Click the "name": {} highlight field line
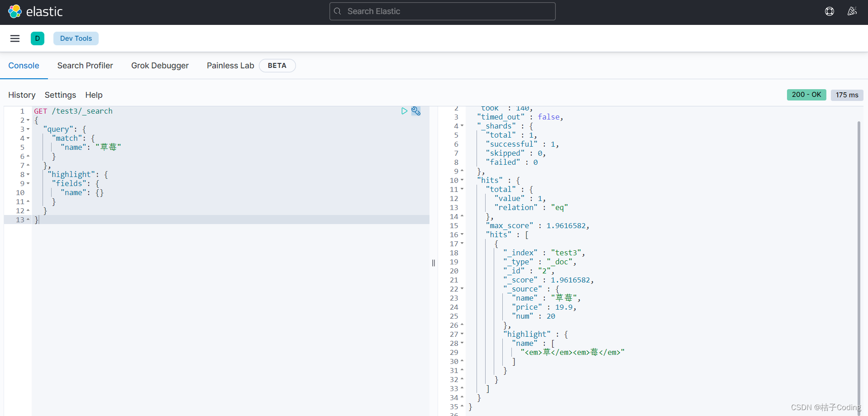Viewport: 868px width, 416px height. click(82, 192)
